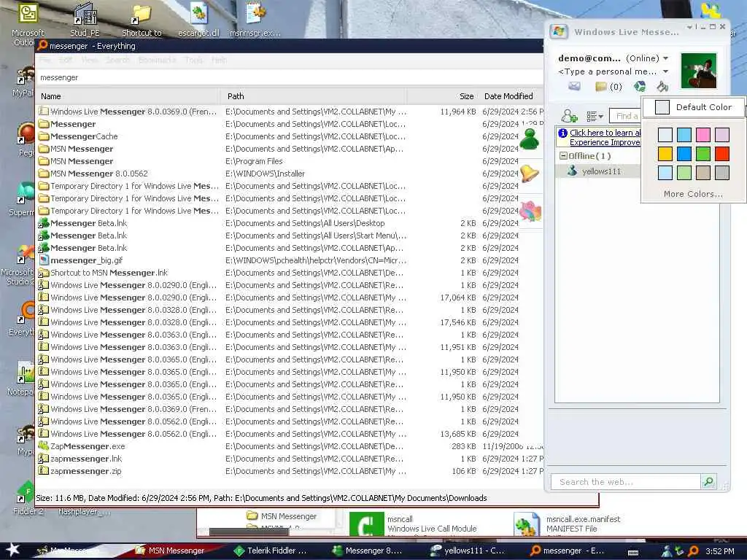Click the web search magnifier button
747x560 pixels.
tap(708, 481)
